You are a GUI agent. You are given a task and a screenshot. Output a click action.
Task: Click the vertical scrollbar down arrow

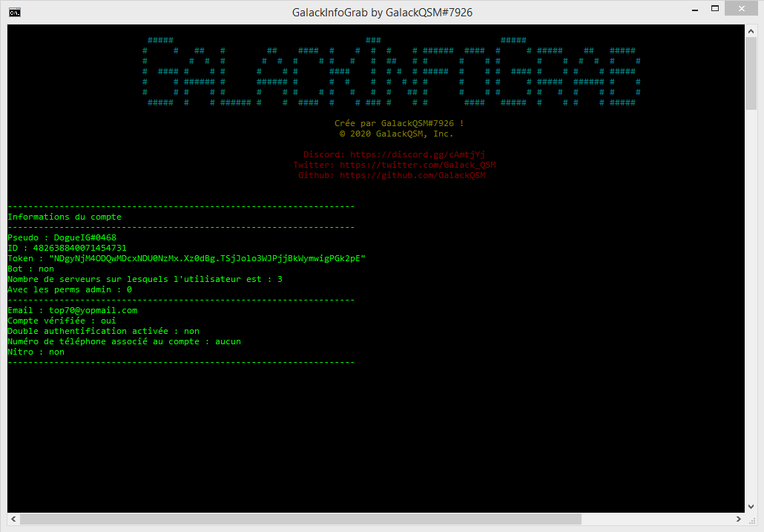tap(751, 507)
